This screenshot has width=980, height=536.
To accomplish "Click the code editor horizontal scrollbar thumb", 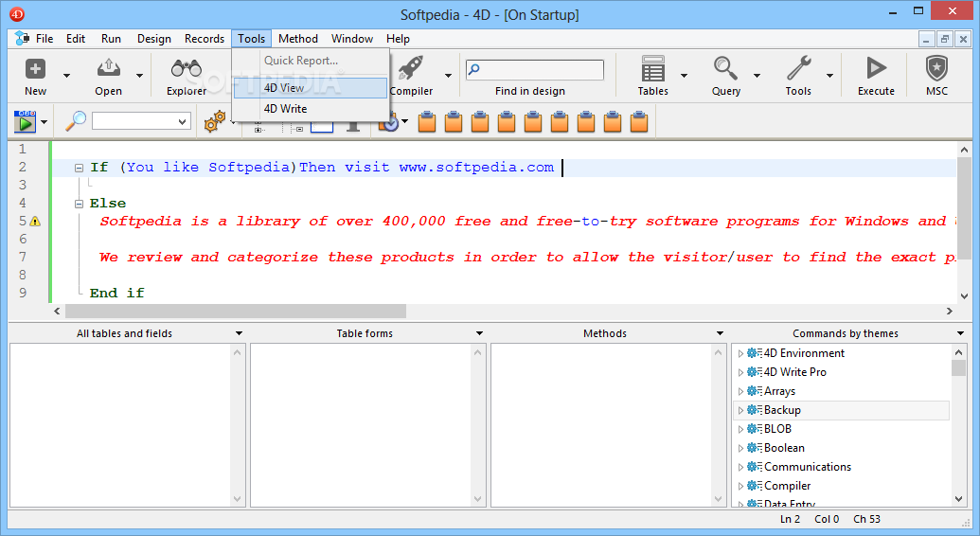I will click(236, 311).
